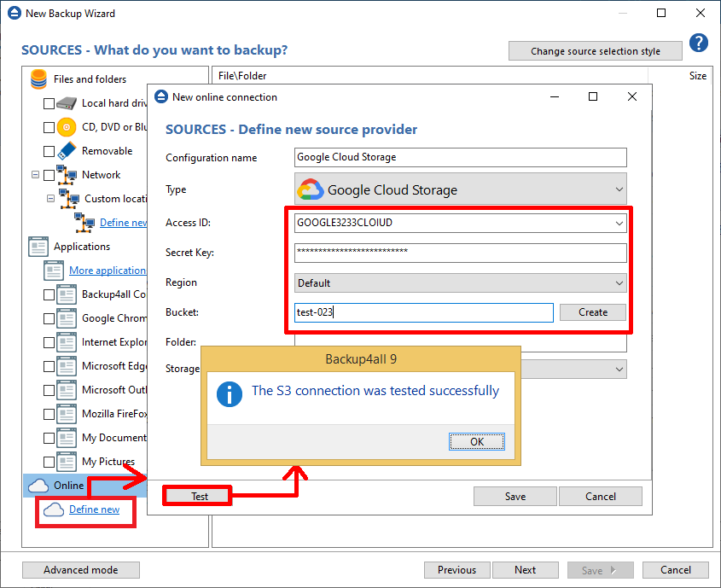Check the Mozilla Firefox checkbox
Viewport: 721px width, 588px height.
[49, 414]
